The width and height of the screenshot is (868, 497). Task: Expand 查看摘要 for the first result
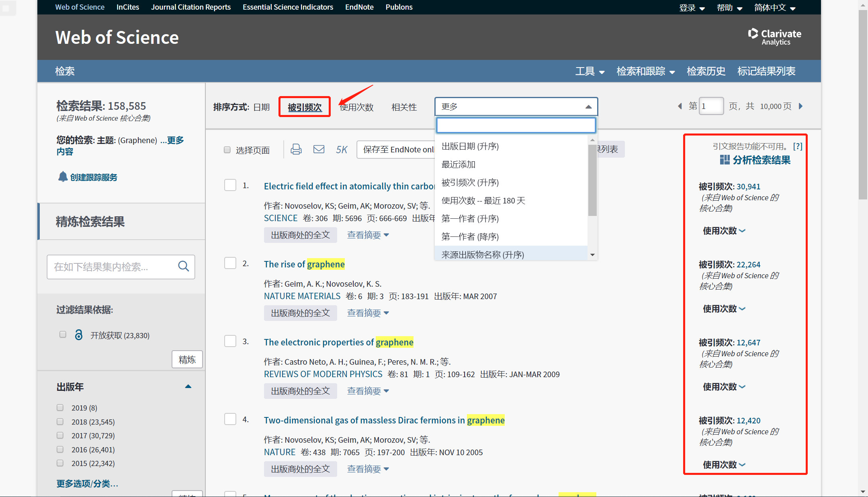(368, 235)
